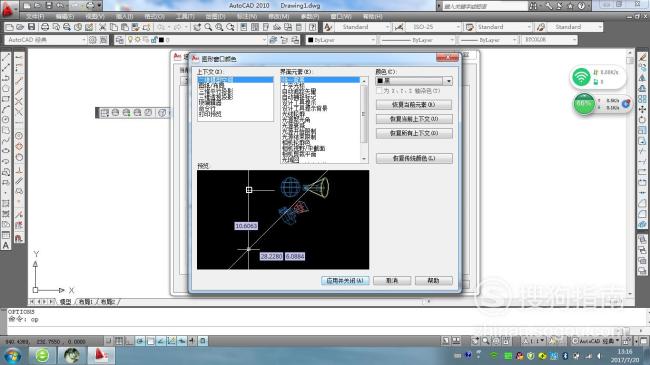The image size is (650, 365).
Task: Open the Layer Properties Manager icon
Action: (119, 40)
